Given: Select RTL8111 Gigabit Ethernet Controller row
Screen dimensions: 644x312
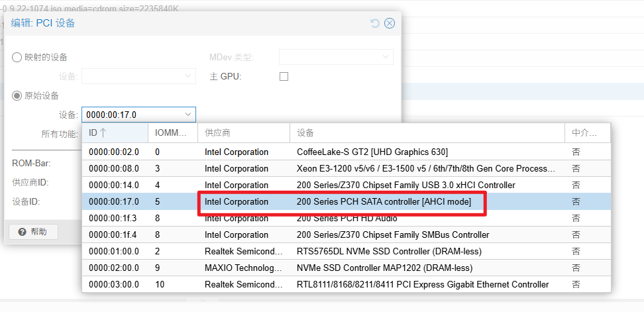Looking at the screenshot, I should click(x=422, y=284).
